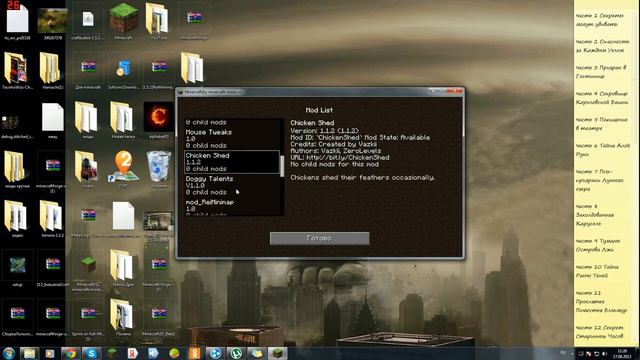
Task: Open the terraria folder on desktop
Action: point(52,218)
